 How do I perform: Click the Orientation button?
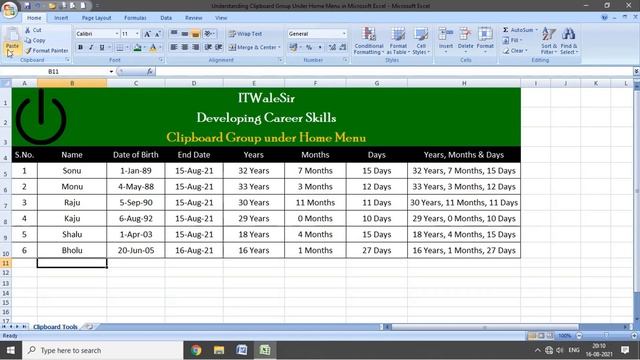pos(209,33)
